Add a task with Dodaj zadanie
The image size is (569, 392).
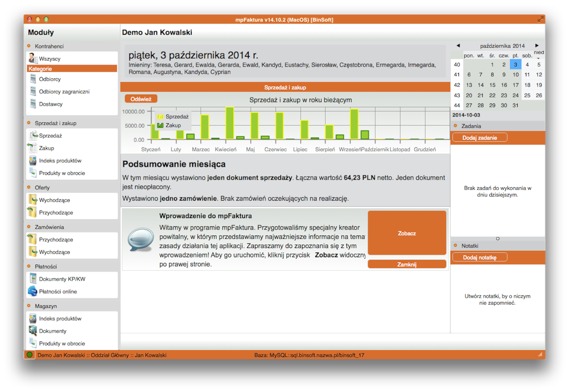(x=480, y=137)
